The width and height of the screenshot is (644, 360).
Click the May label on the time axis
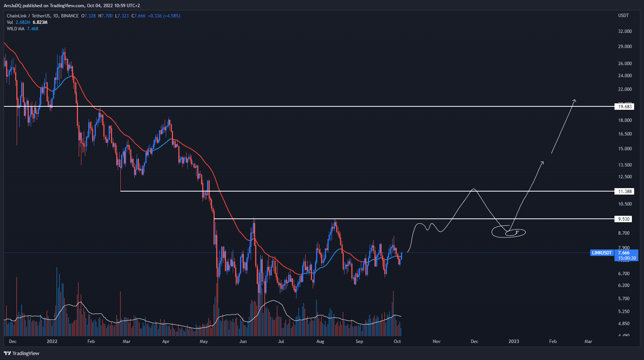tap(204, 341)
